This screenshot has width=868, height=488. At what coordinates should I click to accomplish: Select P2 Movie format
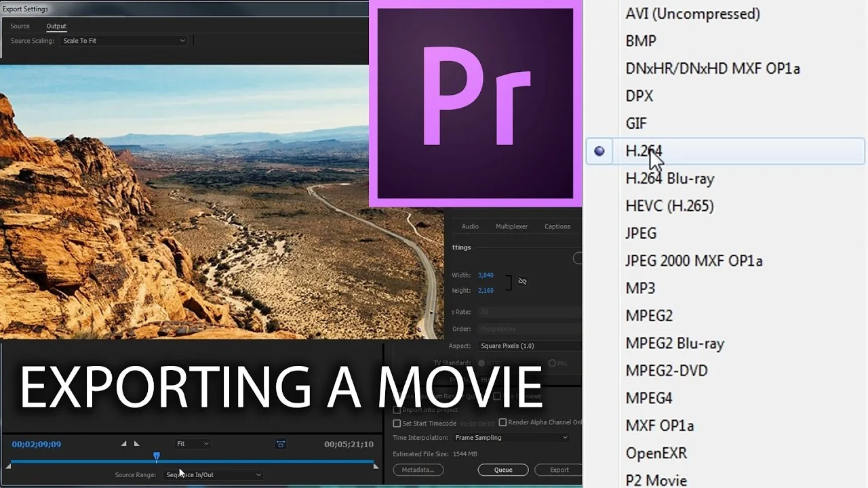tap(656, 481)
